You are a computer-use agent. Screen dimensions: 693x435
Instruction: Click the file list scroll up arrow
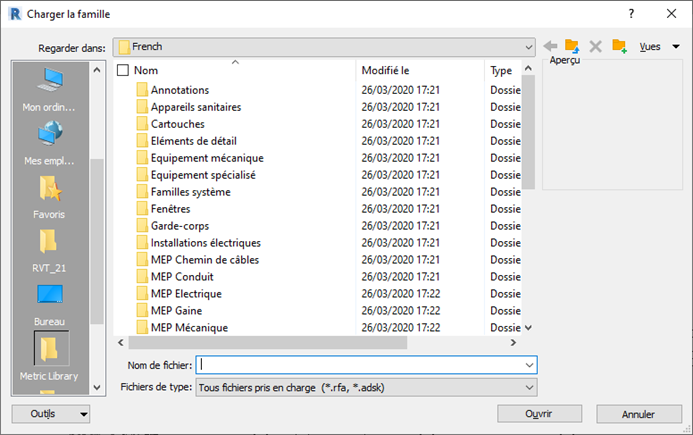coord(528,69)
